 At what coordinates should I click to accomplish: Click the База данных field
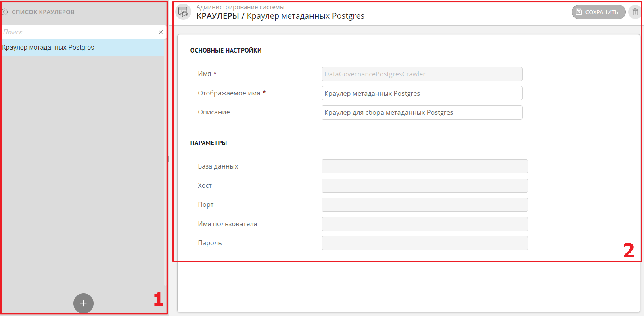[424, 166]
